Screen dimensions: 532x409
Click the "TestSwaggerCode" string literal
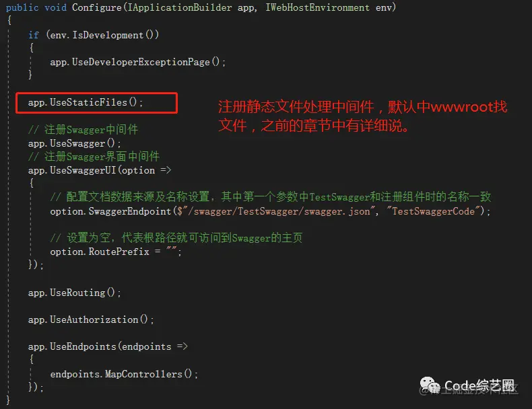(x=433, y=211)
